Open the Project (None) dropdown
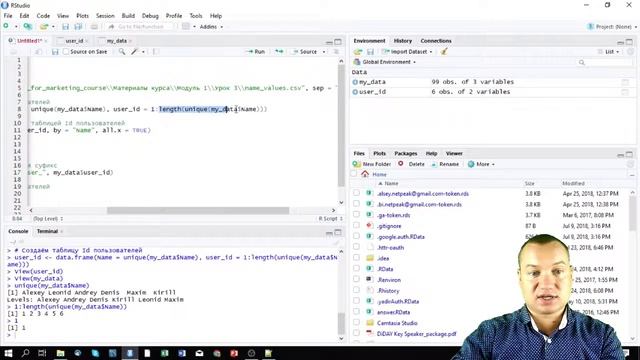This screenshot has width=640, height=360. coord(611,27)
